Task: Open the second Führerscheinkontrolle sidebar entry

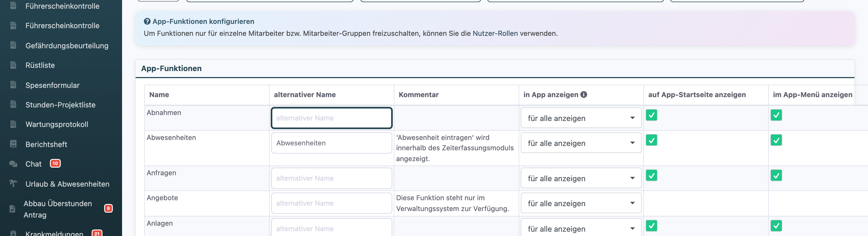Action: 62,25
